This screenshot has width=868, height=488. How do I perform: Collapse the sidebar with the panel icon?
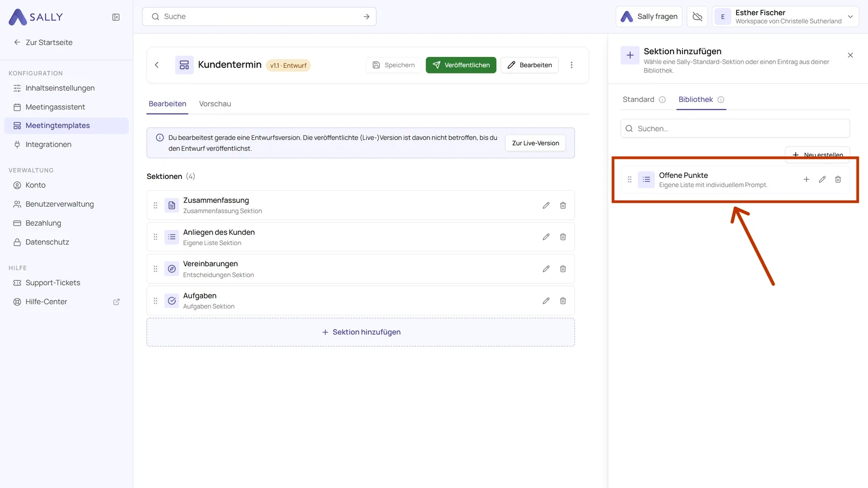click(x=116, y=17)
